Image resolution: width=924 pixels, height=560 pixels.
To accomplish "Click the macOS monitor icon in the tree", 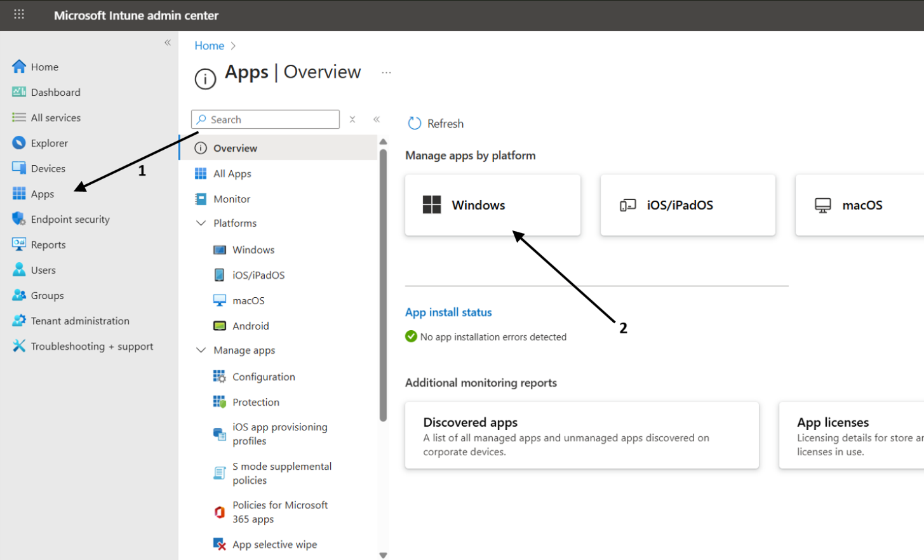I will click(220, 300).
